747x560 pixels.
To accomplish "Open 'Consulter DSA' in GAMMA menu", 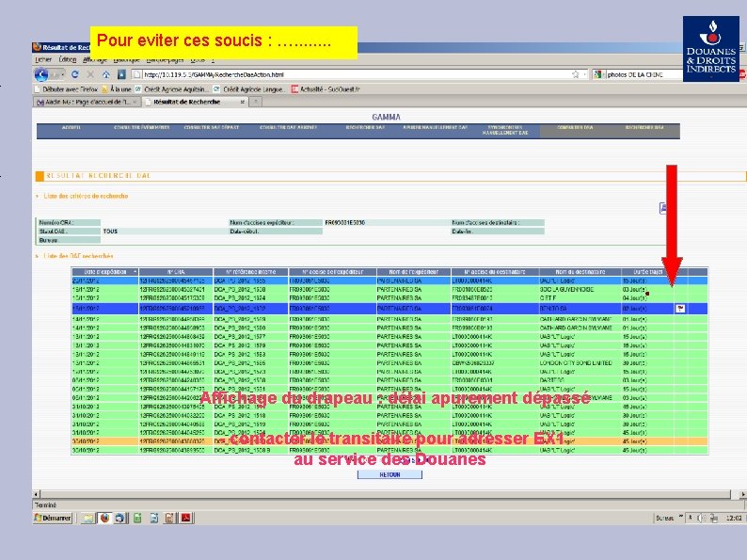I will [575, 128].
